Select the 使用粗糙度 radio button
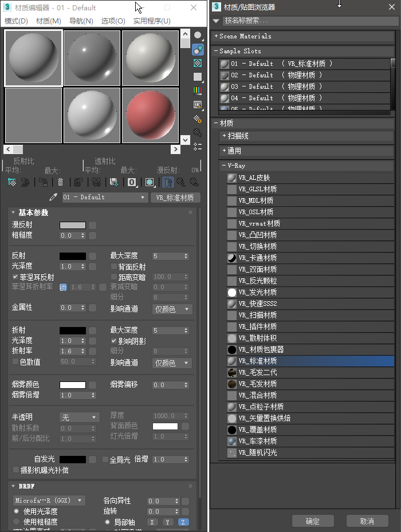The width and height of the screenshot is (401, 532). tap(16, 522)
